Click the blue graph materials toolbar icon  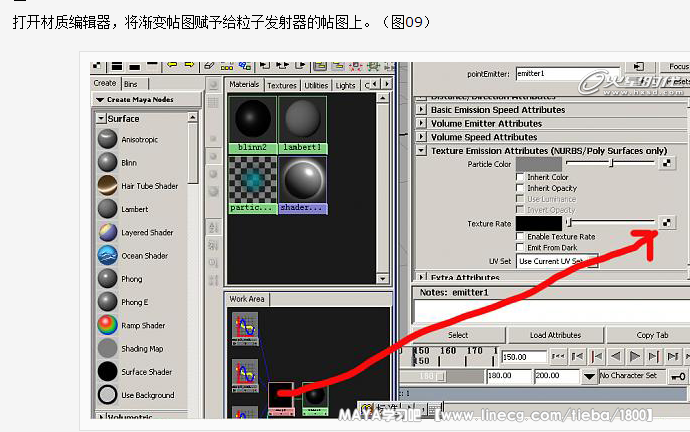click(x=245, y=66)
